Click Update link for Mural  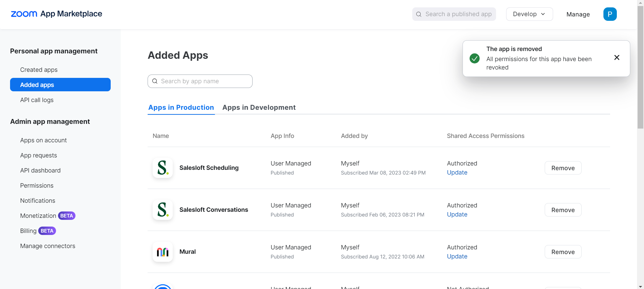(x=457, y=256)
